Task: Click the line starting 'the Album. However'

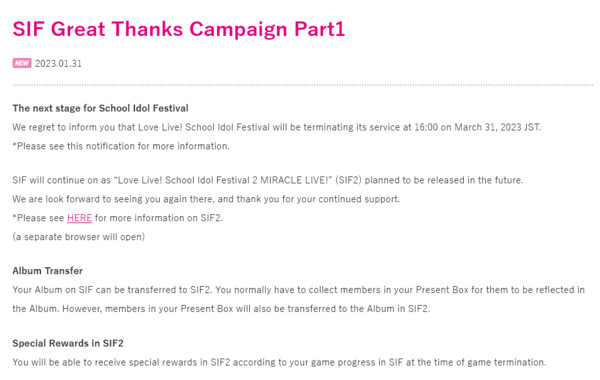Action: (221, 309)
